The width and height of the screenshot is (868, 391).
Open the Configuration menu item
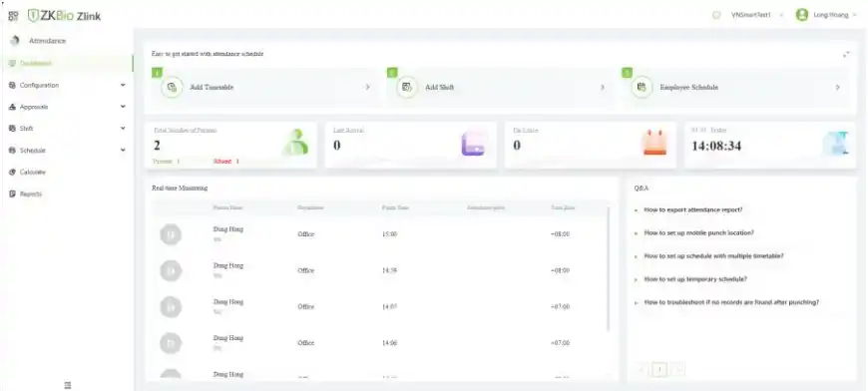click(67, 85)
